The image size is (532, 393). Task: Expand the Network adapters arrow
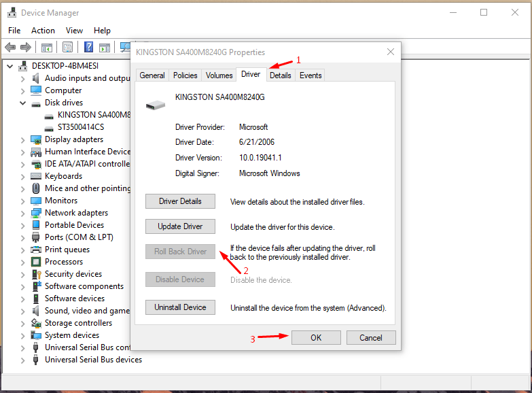[22, 213]
